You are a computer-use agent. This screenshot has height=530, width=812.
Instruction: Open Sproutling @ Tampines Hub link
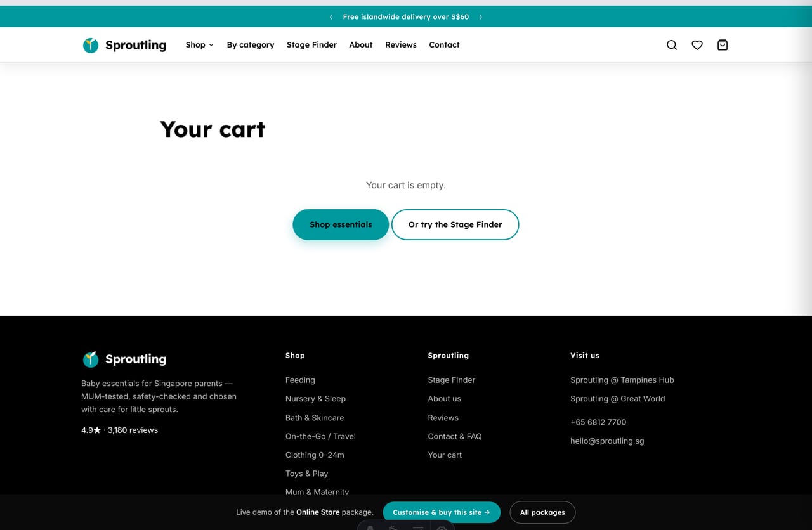tap(622, 380)
